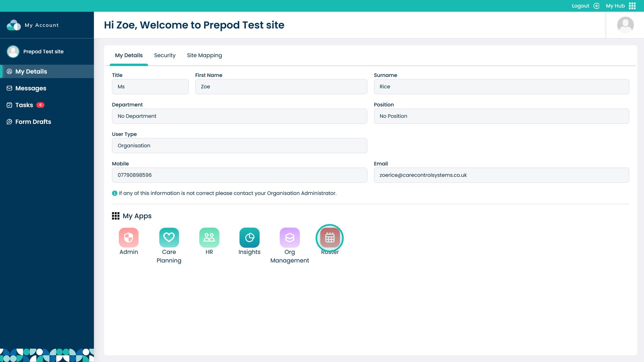Click the Logout arrow icon
This screenshot has width=644, height=362.
tap(597, 6)
